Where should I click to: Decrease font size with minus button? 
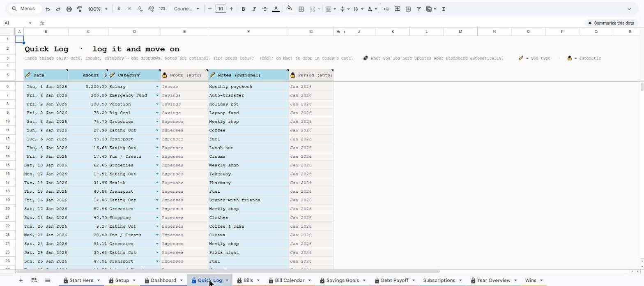click(210, 9)
